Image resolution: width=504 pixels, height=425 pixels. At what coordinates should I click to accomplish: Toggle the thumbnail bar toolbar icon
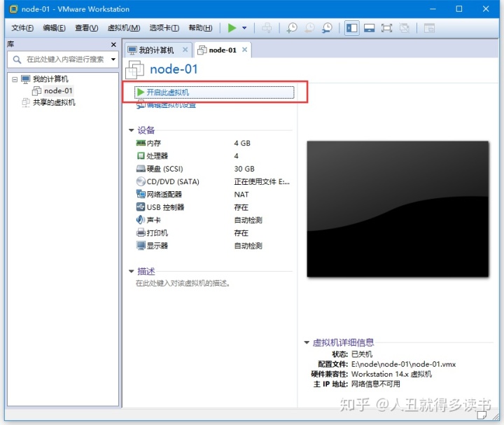coord(369,28)
